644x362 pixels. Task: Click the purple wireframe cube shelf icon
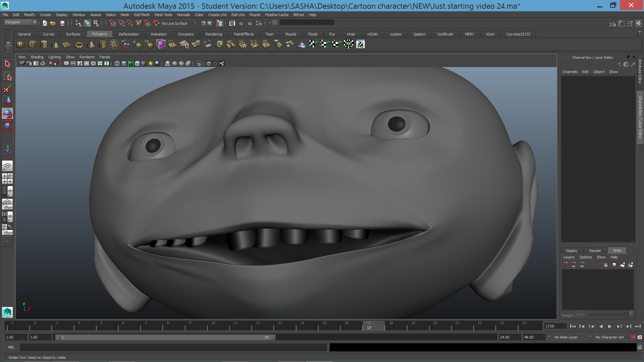pos(161,44)
